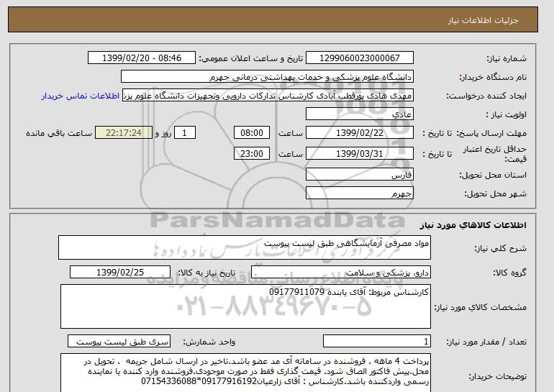Viewport: 554px width, 392px height.
Task: Click the label مهلت ارسال پاسخ
Action: (x=491, y=133)
